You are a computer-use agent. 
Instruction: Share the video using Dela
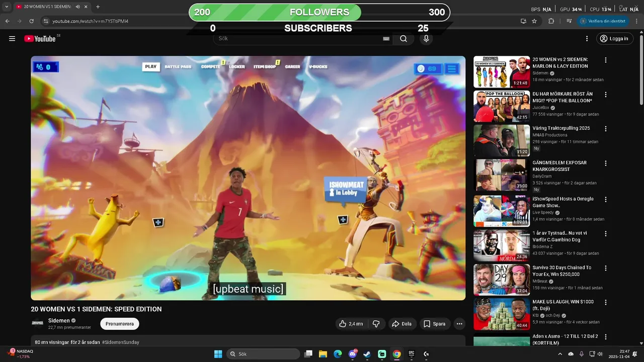point(402,324)
